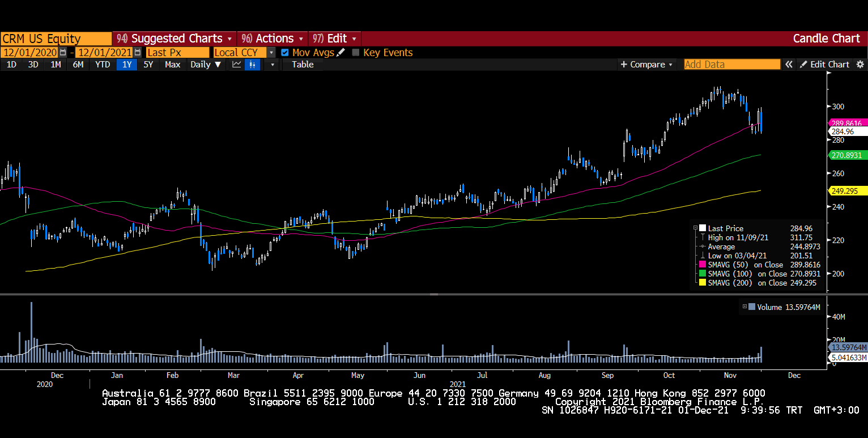
Task: Click the end date field 12/01/2021
Action: (x=104, y=52)
